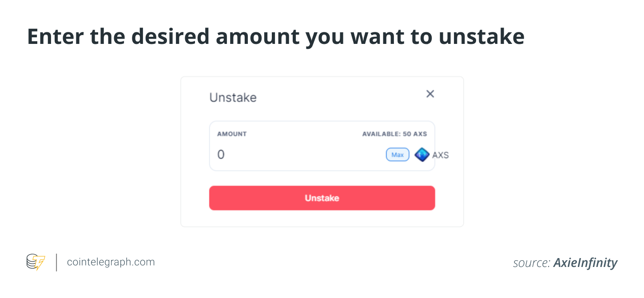Click the red Unstake button
This screenshot has width=644, height=298.
[x=322, y=198]
